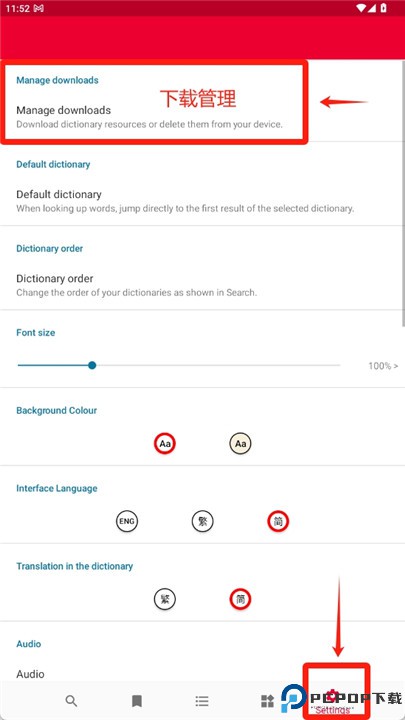
Task: Open the Search tab icon
Action: [71, 701]
